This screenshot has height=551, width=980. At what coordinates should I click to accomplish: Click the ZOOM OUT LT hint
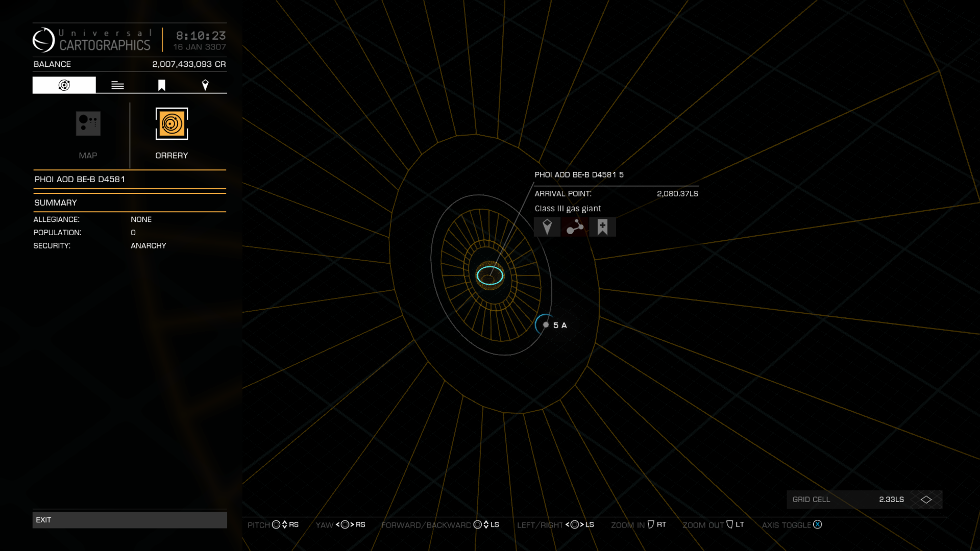713,524
